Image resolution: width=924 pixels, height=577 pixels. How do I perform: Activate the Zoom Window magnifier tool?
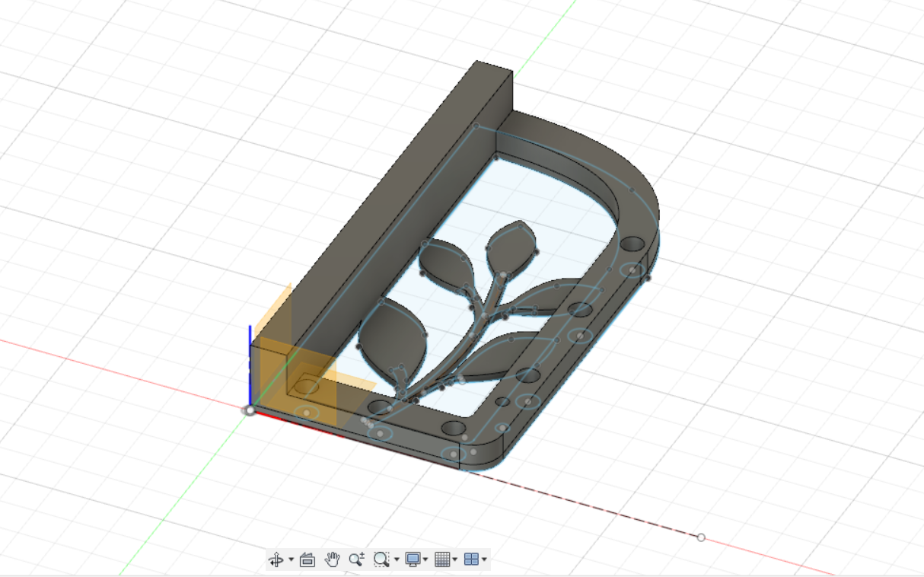tap(381, 559)
